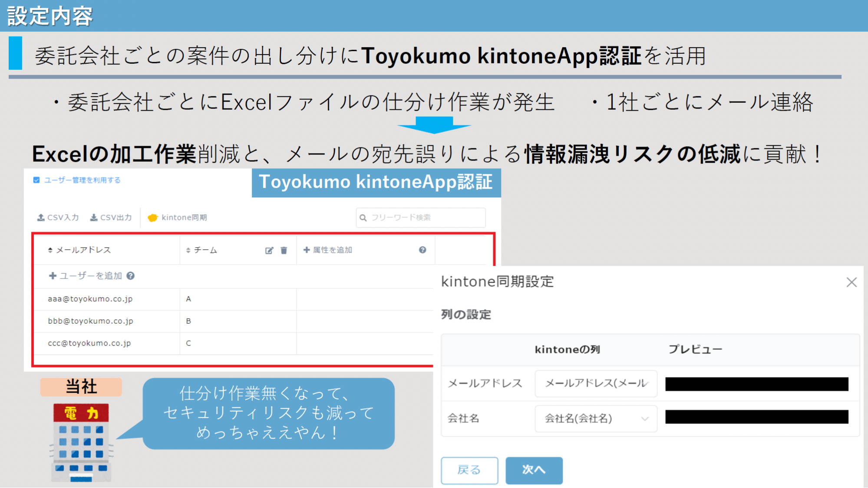The width and height of the screenshot is (868, 488).
Task: Click the 当社 label
Action: pos(81,386)
